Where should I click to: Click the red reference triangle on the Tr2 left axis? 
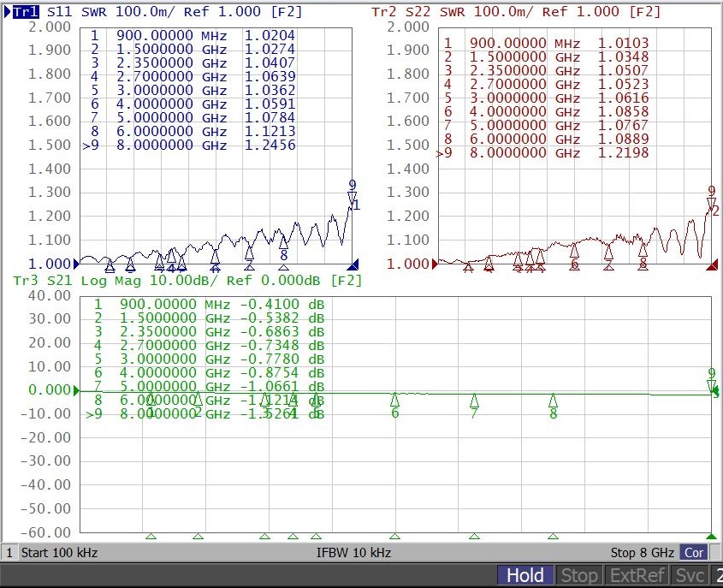[x=436, y=264]
